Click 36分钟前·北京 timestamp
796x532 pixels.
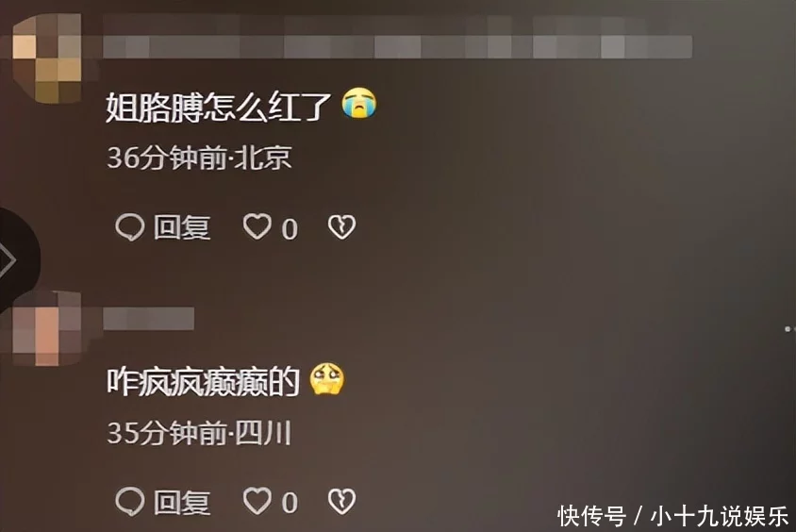pyautogui.click(x=199, y=158)
